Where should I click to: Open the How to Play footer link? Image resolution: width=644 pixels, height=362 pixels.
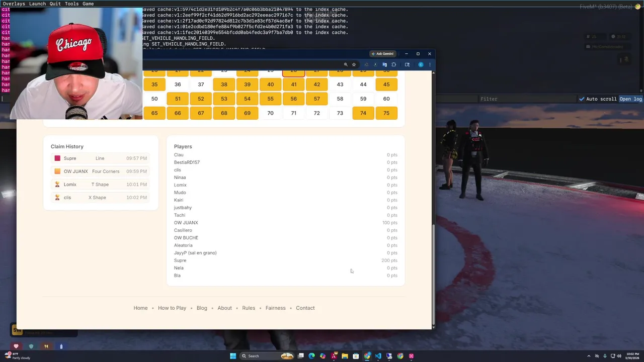(172, 308)
